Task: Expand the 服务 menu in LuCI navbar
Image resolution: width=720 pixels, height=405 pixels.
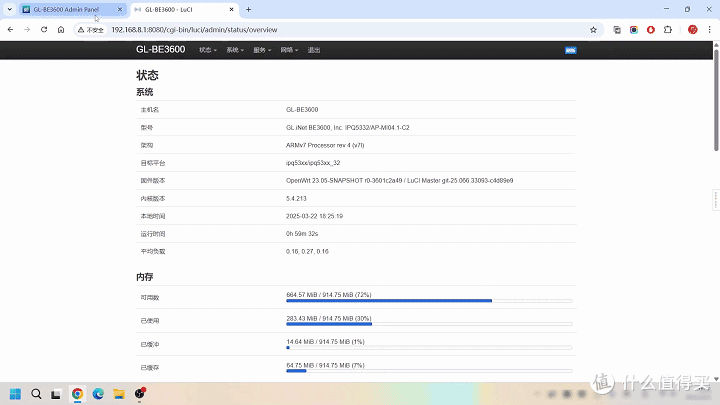Action: coord(262,50)
